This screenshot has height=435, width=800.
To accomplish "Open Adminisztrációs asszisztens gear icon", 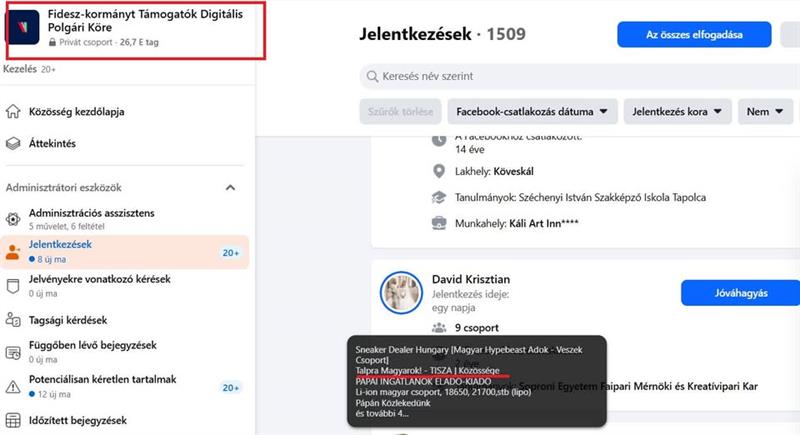I will point(13,219).
